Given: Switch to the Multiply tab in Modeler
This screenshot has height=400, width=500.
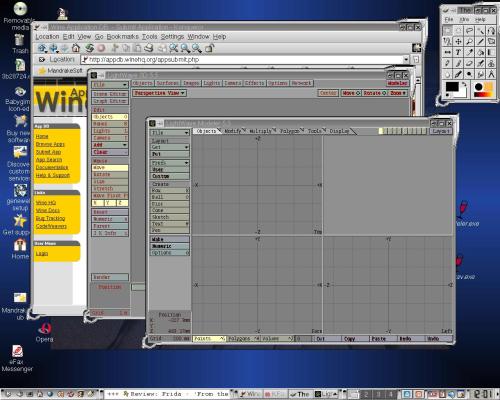Looking at the screenshot, I should (262, 131).
